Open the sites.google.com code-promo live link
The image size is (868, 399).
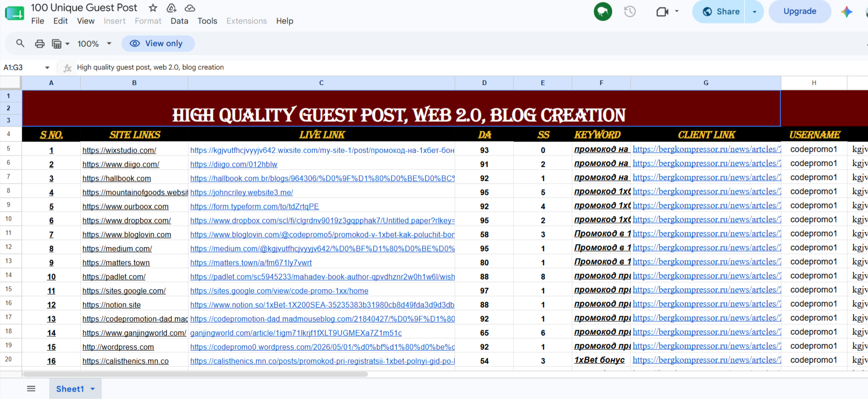[279, 291]
